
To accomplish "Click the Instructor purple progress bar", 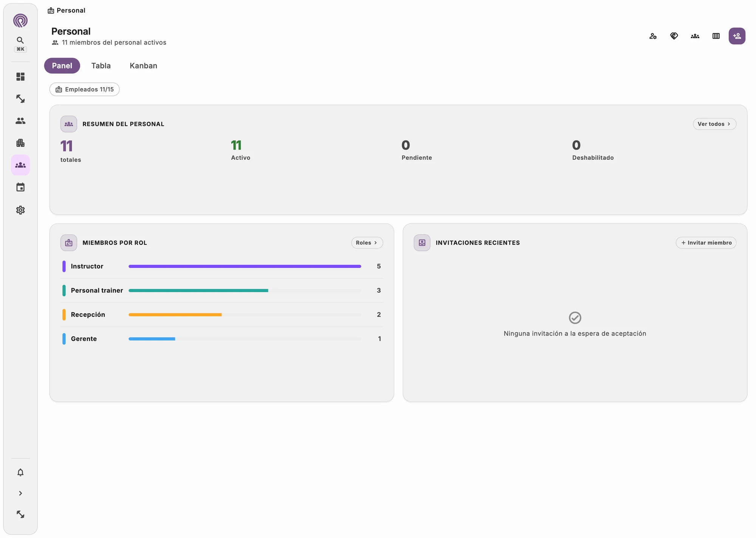I will (x=245, y=266).
